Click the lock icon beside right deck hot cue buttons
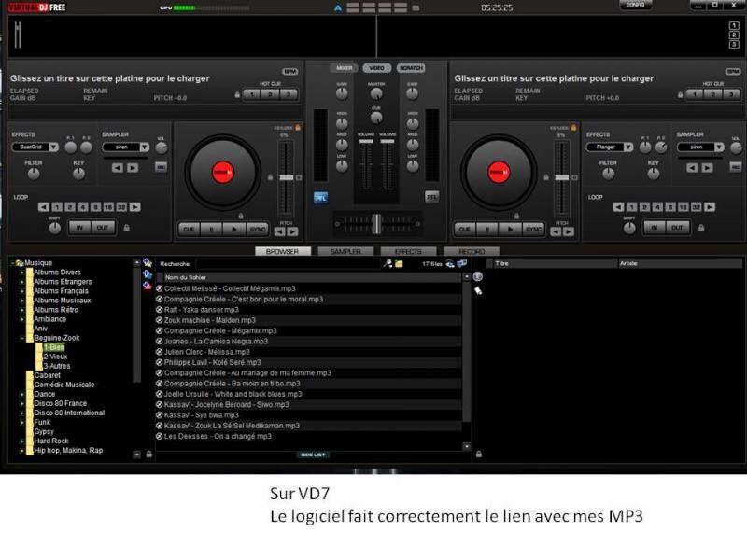 [681, 95]
